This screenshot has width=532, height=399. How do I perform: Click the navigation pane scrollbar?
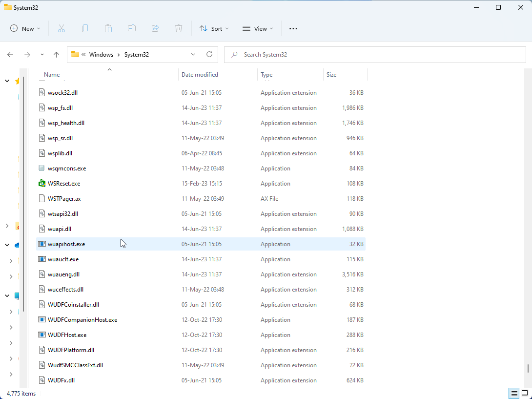click(23, 193)
